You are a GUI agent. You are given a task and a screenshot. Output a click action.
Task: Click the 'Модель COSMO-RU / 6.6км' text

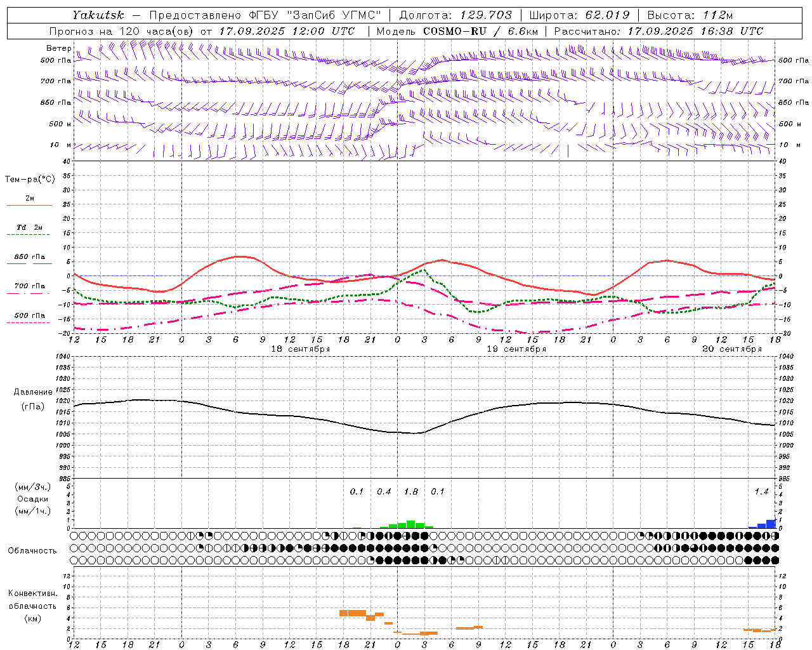coord(457,31)
